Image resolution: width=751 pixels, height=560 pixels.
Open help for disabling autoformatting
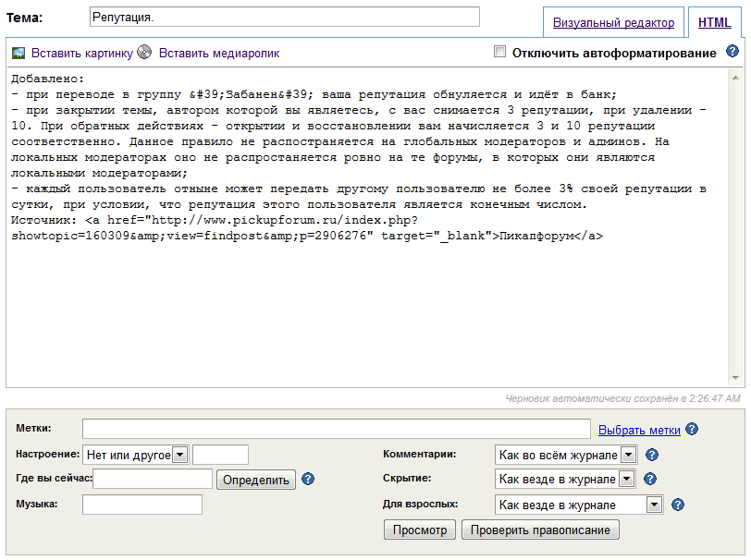coord(733,52)
